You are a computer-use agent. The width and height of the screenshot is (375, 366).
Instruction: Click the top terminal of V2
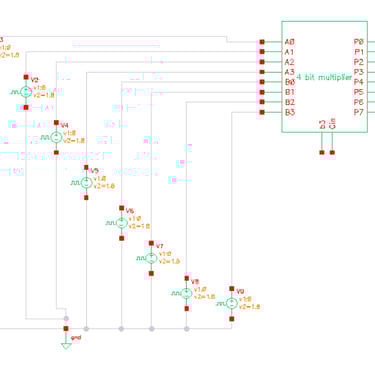click(26, 77)
